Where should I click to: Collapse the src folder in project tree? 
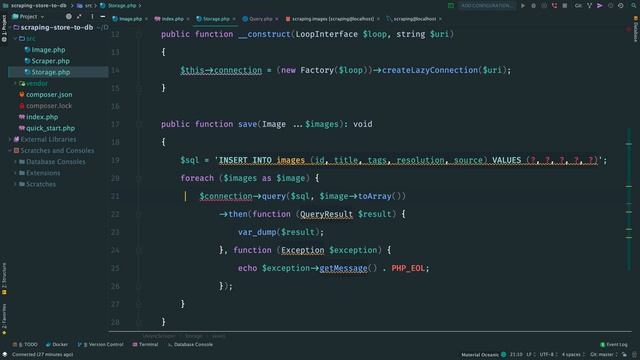coord(16,38)
